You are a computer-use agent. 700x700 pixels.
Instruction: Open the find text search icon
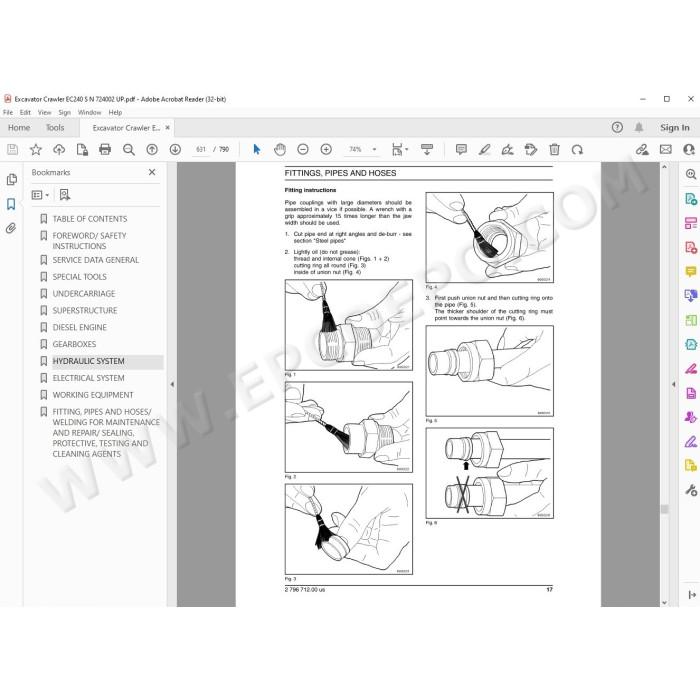coord(129,150)
